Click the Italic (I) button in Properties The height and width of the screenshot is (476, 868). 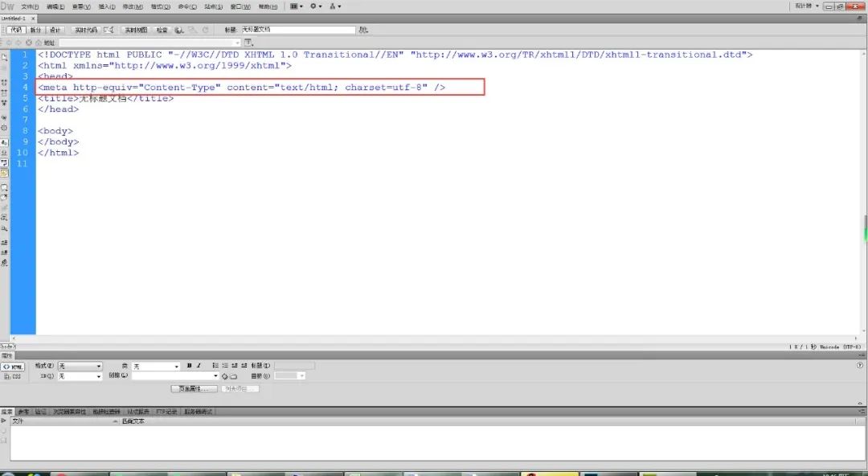coord(199,366)
